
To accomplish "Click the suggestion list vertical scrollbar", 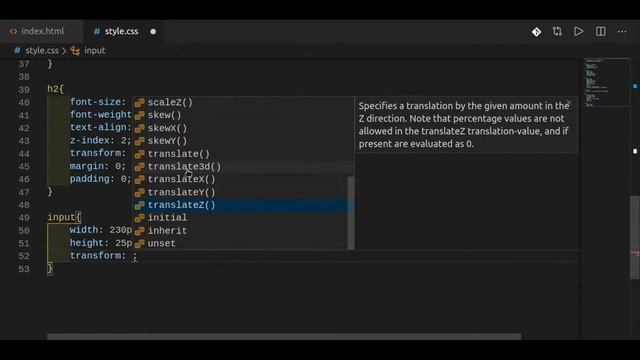I will click(351, 212).
